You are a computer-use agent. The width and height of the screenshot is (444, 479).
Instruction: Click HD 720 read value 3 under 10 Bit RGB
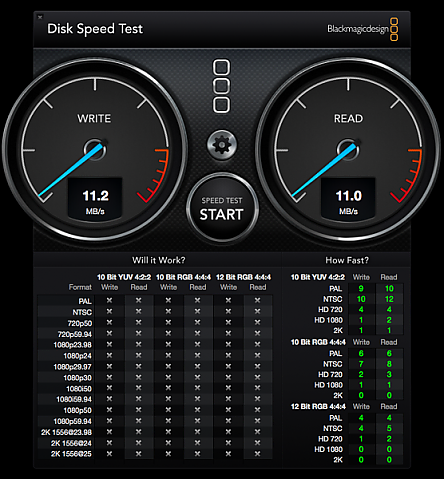click(x=389, y=374)
